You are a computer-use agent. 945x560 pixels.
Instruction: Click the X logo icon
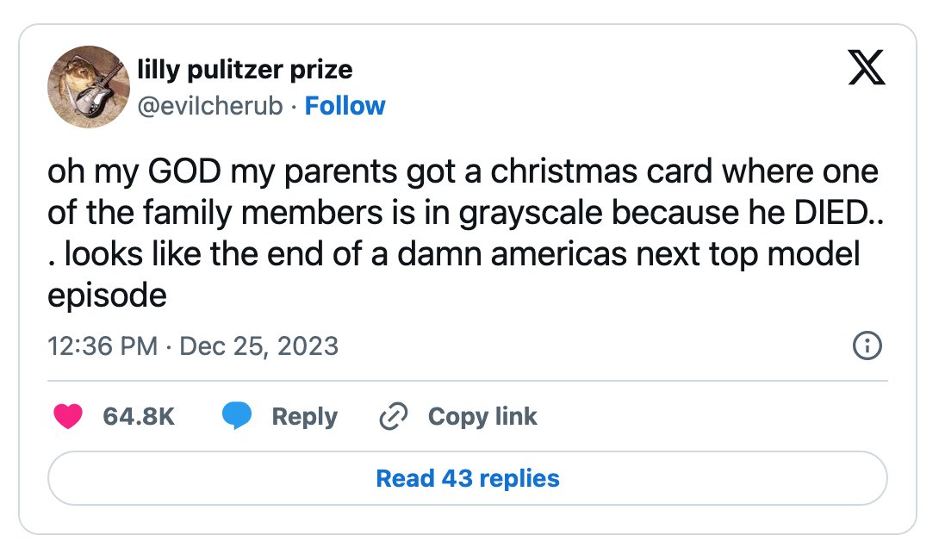click(867, 67)
